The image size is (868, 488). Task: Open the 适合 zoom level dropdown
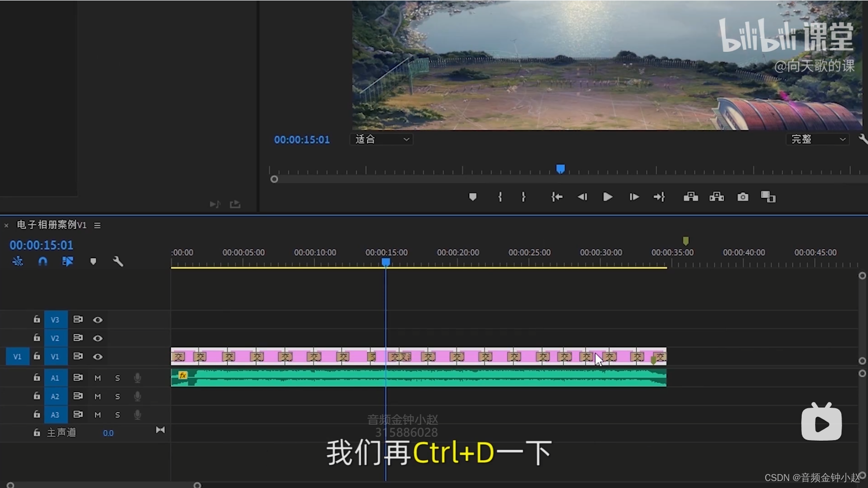(381, 139)
